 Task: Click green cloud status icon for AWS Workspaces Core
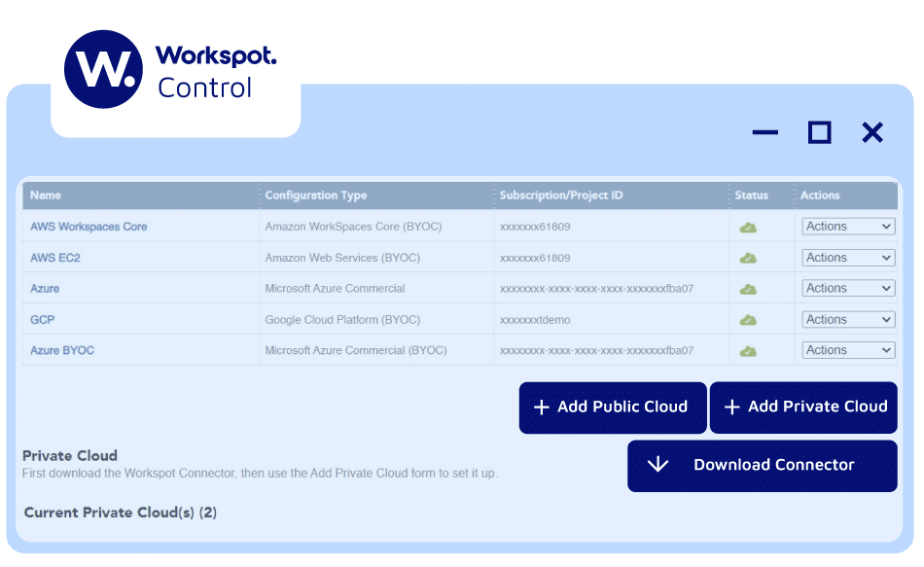[x=748, y=228]
